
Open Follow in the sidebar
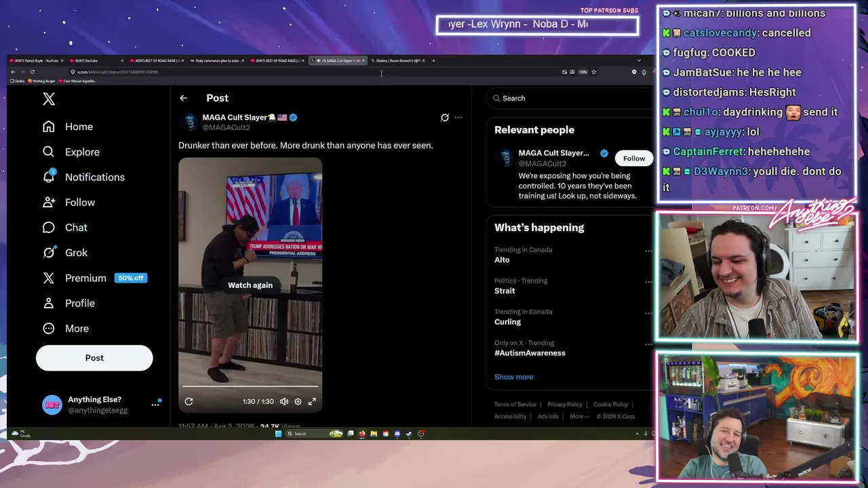68,202
